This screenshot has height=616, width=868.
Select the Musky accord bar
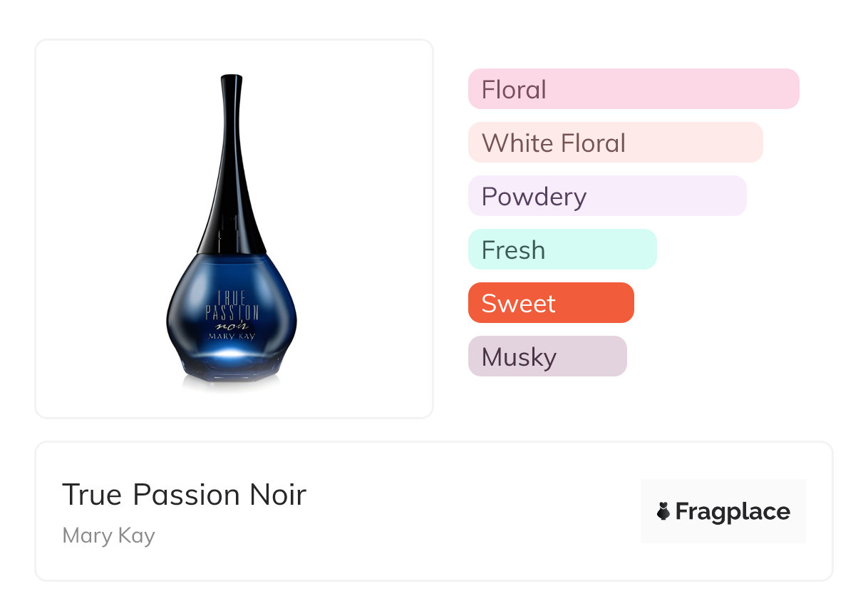(547, 356)
